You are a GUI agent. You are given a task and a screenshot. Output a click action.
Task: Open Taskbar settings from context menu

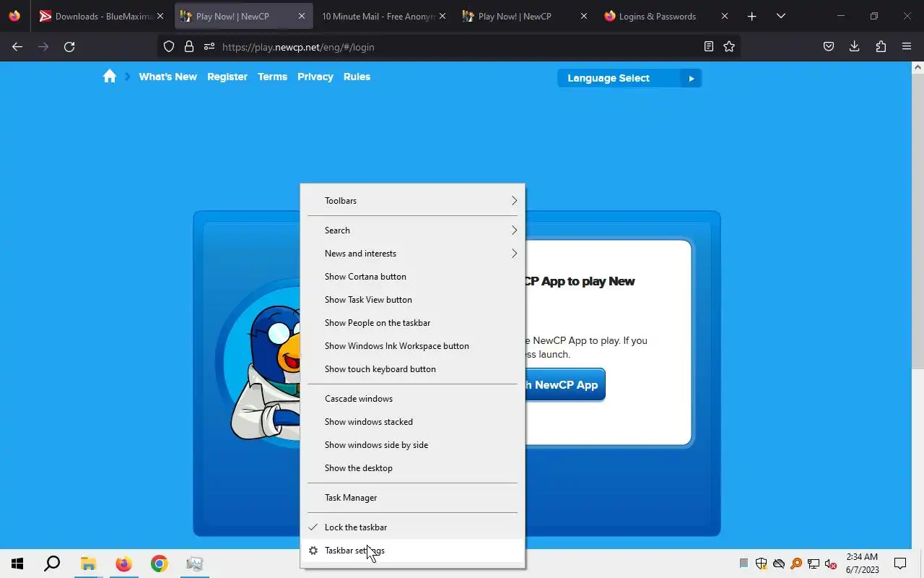[413, 551]
